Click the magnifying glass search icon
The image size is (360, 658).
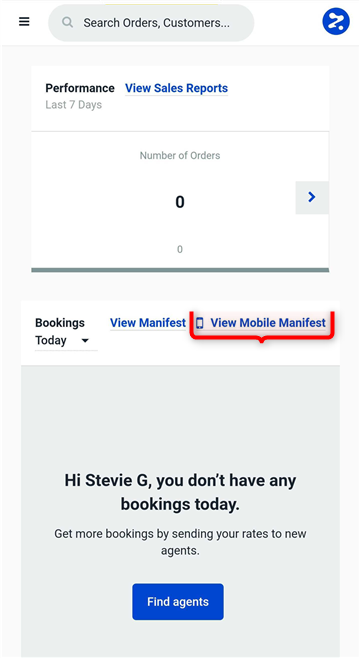68,22
